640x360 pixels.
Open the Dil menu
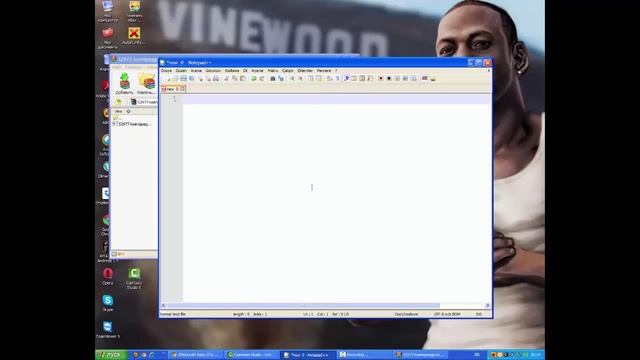[245, 71]
